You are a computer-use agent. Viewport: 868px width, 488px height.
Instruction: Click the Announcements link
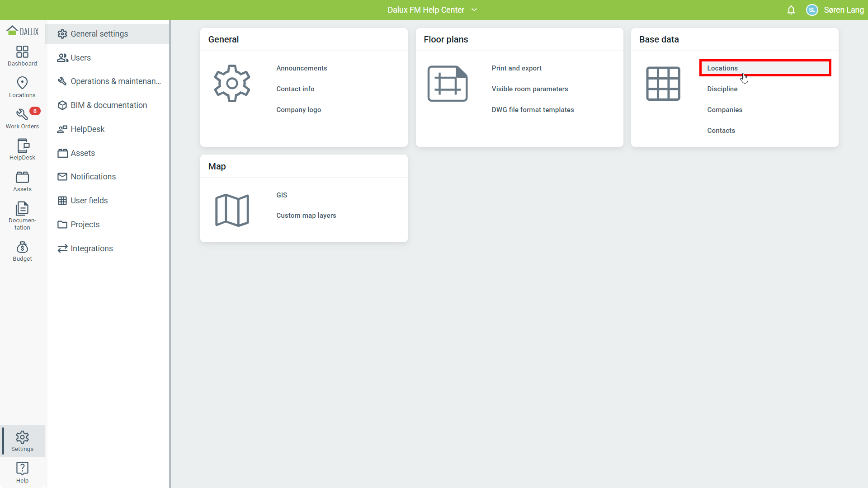302,68
